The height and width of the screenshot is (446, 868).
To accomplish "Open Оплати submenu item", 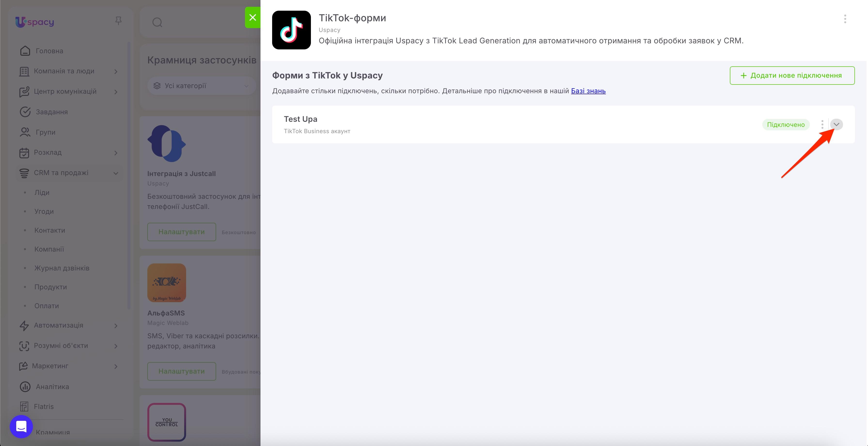I will click(47, 306).
